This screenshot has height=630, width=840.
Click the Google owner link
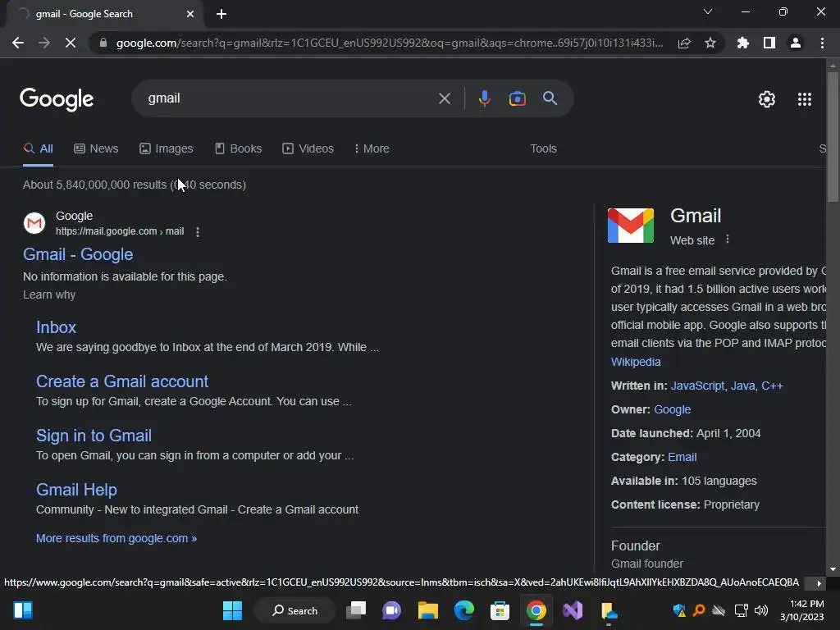(x=673, y=409)
